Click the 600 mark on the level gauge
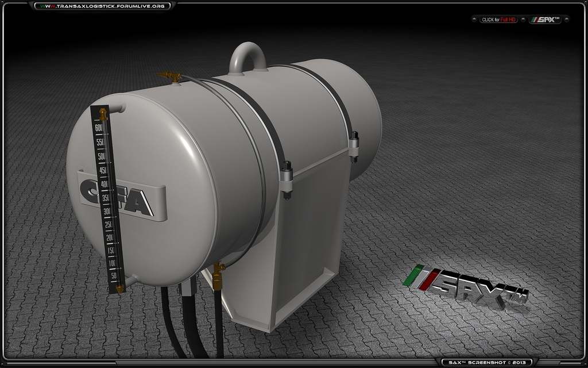Image resolution: width=588 pixels, height=368 pixels. point(99,128)
